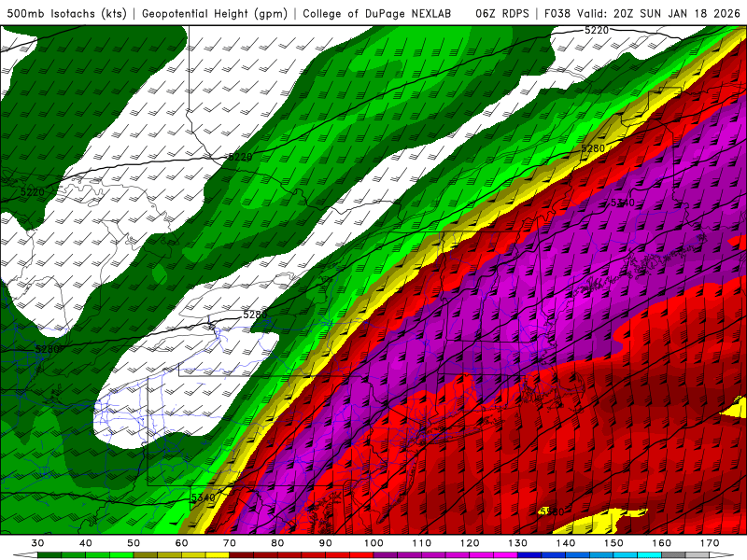
Task: Click the '120' value on the color bar scale
Action: pos(470,543)
